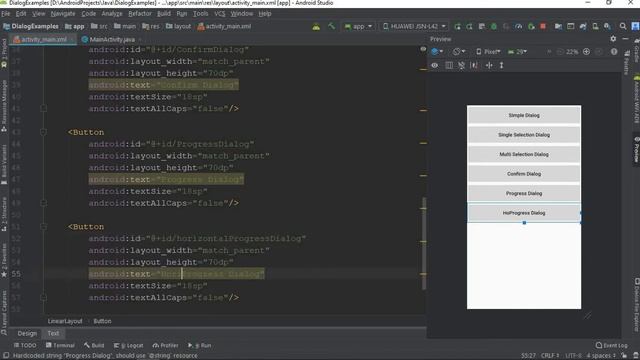Select HorProgress Dialog button in preview
Screen dimensions: 640x360
(x=524, y=213)
